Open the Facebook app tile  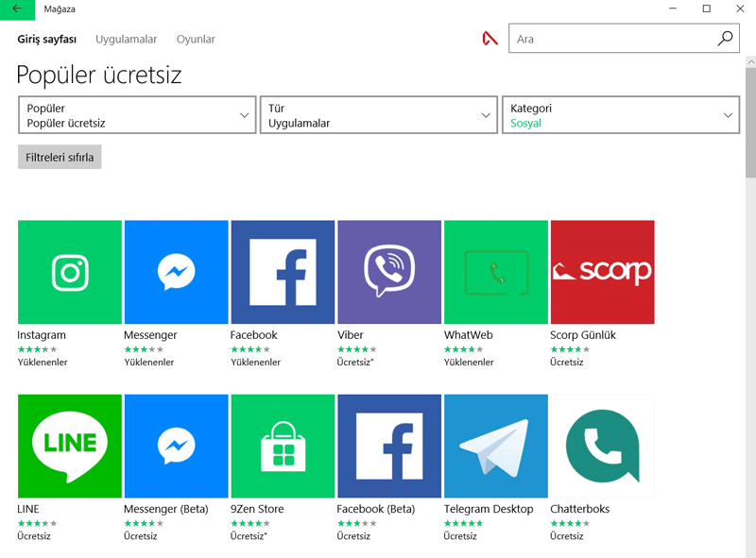click(x=283, y=272)
